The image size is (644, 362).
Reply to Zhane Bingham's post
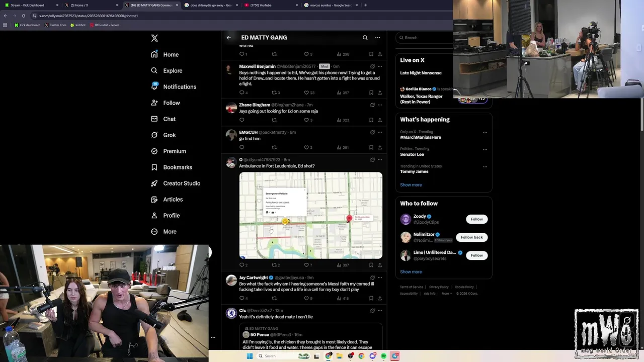pyautogui.click(x=242, y=120)
